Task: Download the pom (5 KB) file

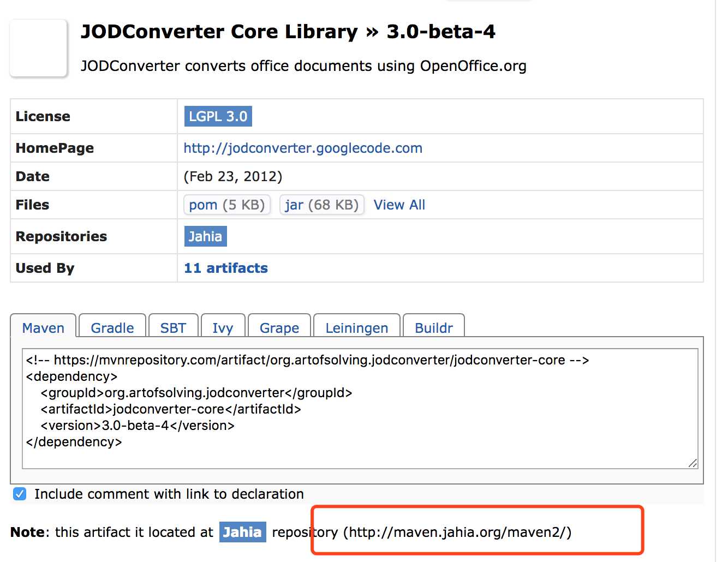Action: (226, 205)
